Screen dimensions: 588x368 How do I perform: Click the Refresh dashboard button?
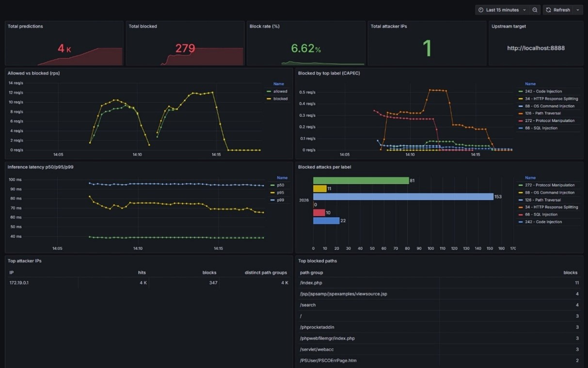coord(558,10)
